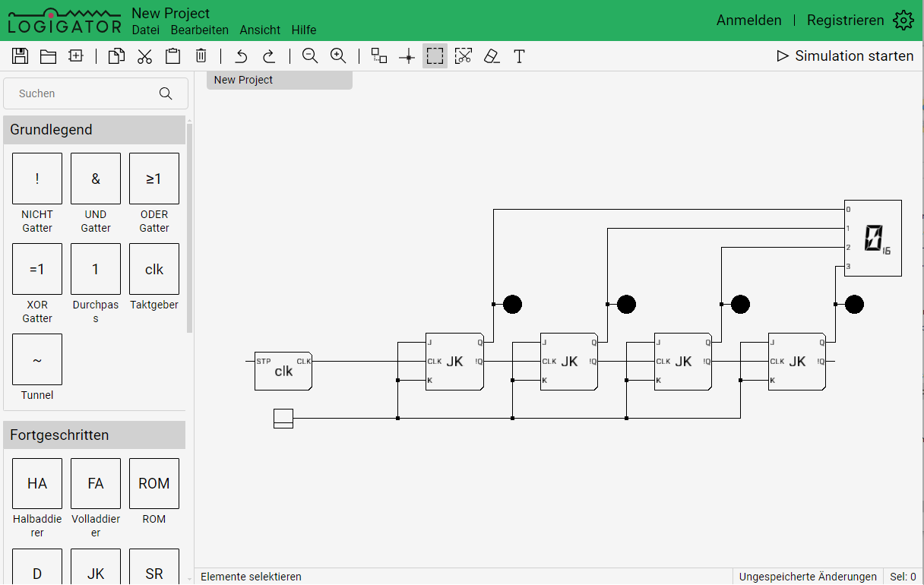The height and width of the screenshot is (585, 924).
Task: Open a project via the folder icon
Action: coord(49,56)
